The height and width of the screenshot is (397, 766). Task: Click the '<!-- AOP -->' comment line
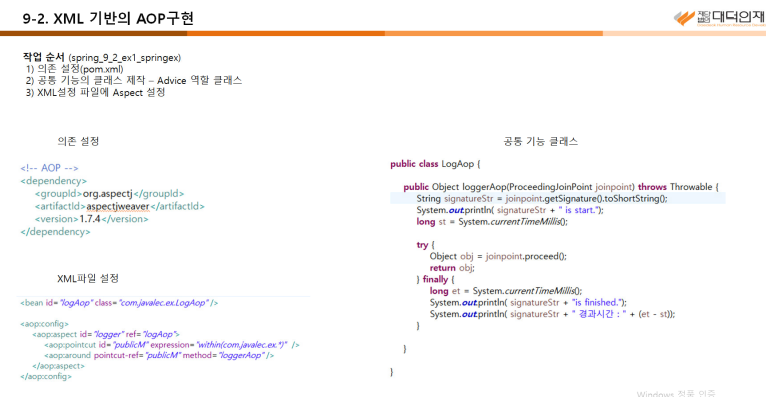click(x=49, y=168)
